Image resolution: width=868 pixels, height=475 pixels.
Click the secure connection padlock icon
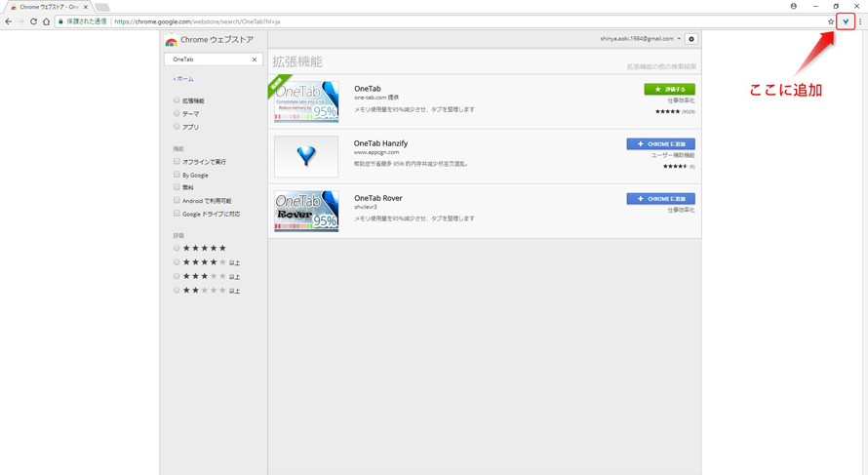pos(60,21)
